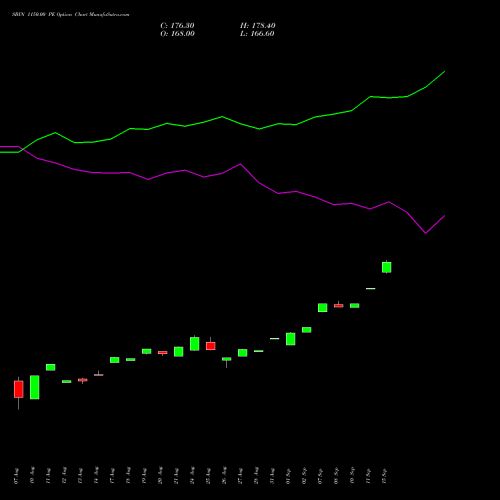Select the 27 Aug date axis label

241,476
